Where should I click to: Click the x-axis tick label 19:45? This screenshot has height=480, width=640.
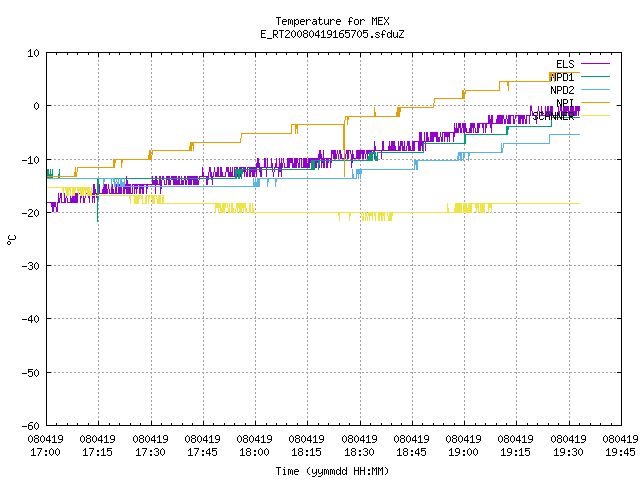(x=620, y=452)
